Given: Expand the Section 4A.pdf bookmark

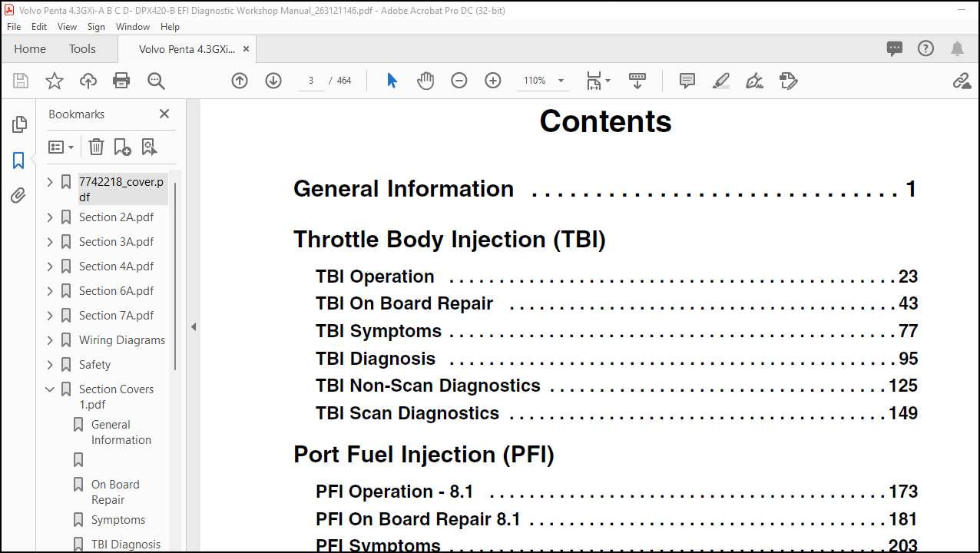Looking at the screenshot, I should click(50, 267).
